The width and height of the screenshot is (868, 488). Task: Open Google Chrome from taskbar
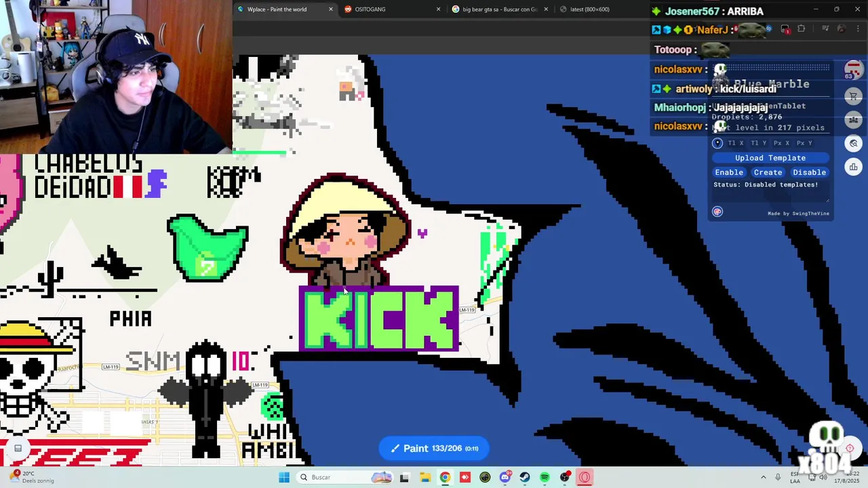pos(445,477)
